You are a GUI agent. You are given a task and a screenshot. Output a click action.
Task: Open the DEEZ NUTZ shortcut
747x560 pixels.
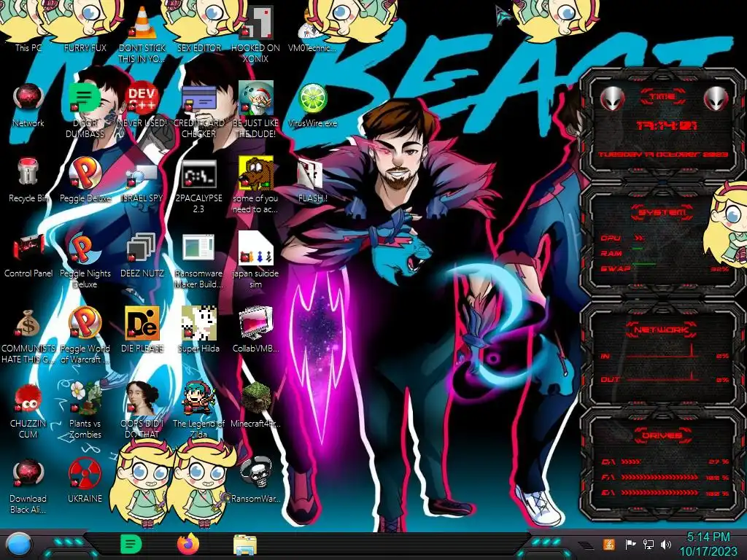tap(142, 255)
